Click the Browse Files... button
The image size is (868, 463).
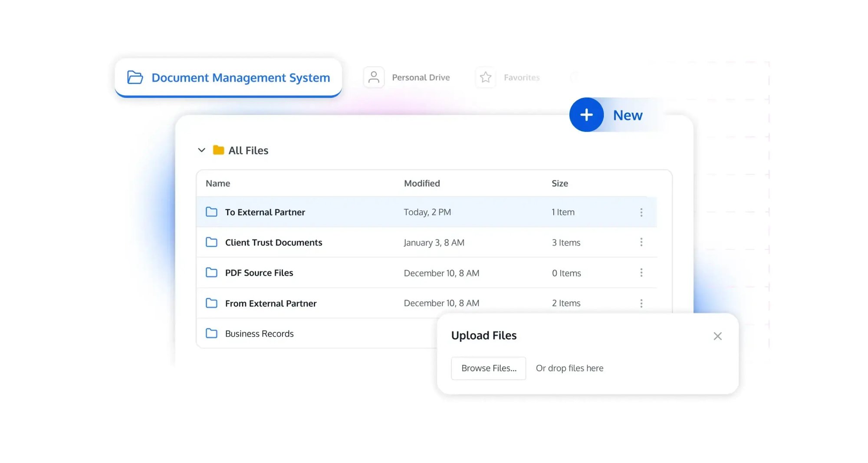pyautogui.click(x=489, y=368)
